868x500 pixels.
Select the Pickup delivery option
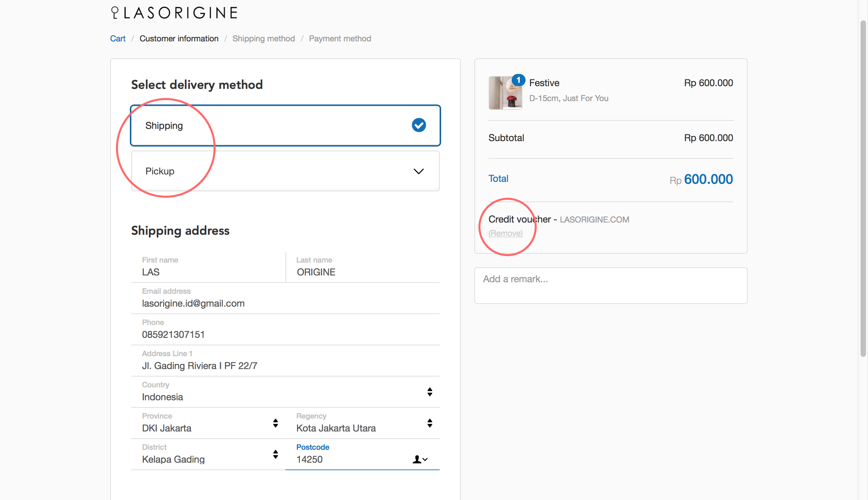pyautogui.click(x=285, y=171)
